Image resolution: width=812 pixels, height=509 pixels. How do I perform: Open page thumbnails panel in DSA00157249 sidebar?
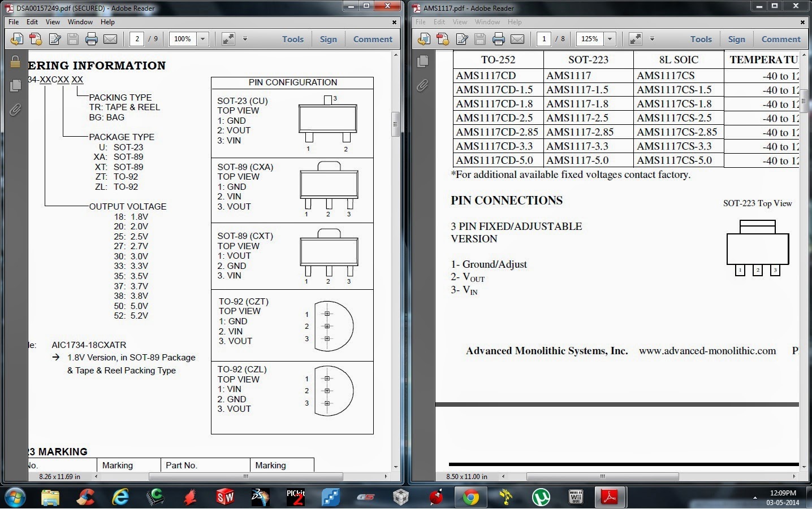point(15,85)
